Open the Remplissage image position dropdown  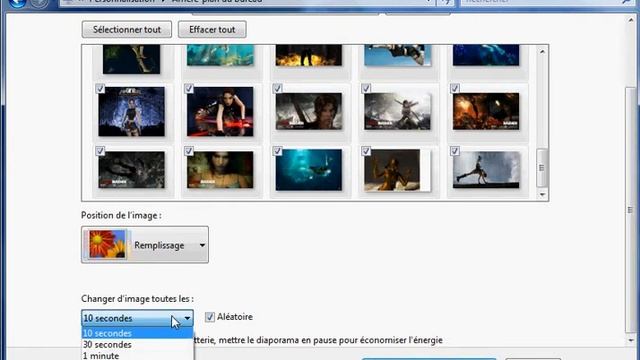coord(145,245)
